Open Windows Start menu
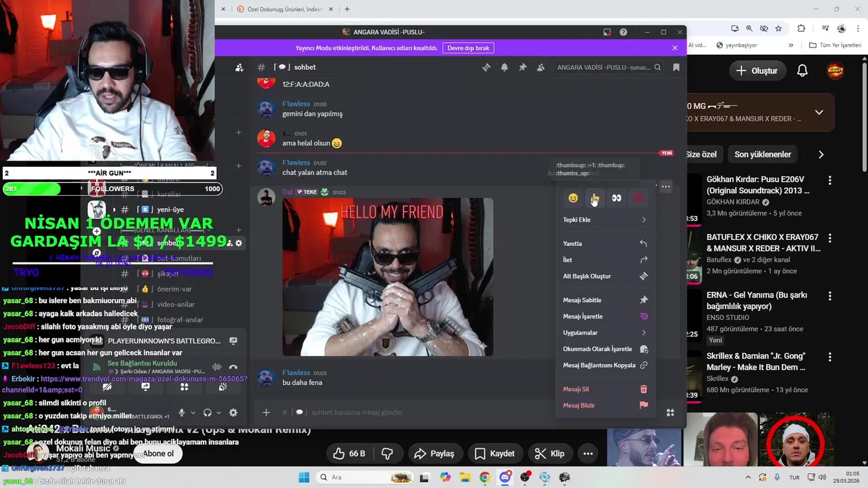This screenshot has height=488, width=868. click(304, 477)
